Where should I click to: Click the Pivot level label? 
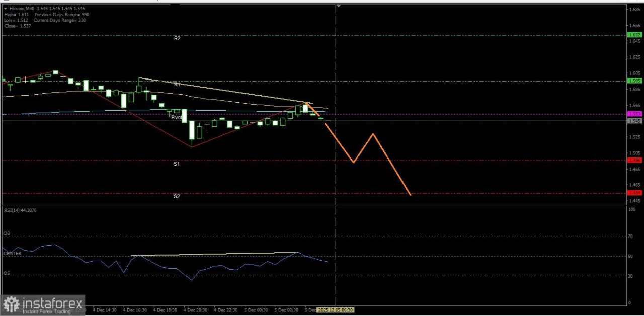[x=177, y=117]
